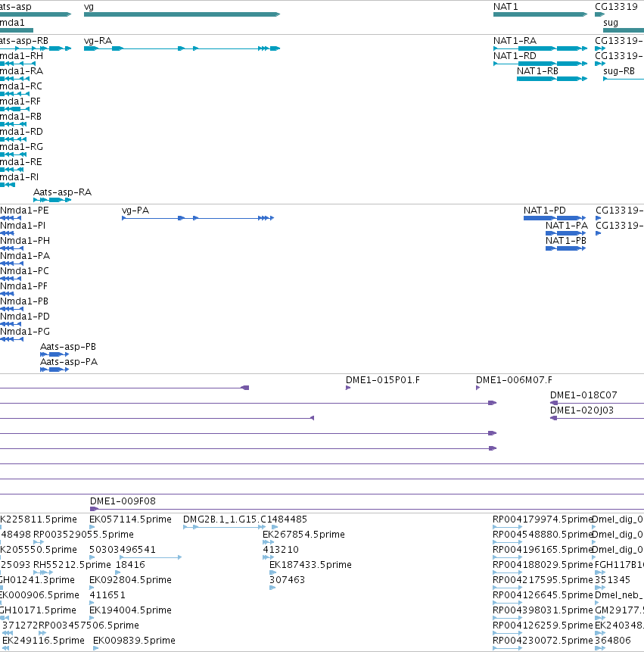Screen dimensions: 644x652
Task: Click the RP004188029.5prime EST label
Action: coord(542,565)
